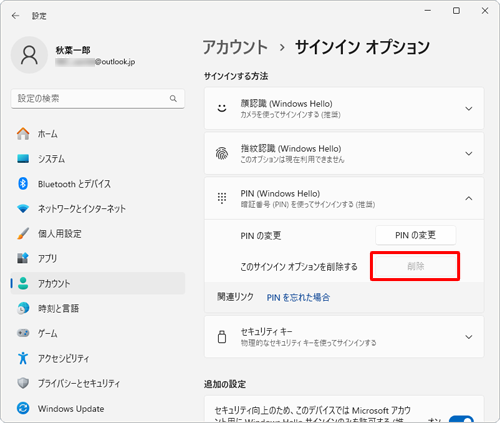Go back with the arrow in title bar

(15, 16)
